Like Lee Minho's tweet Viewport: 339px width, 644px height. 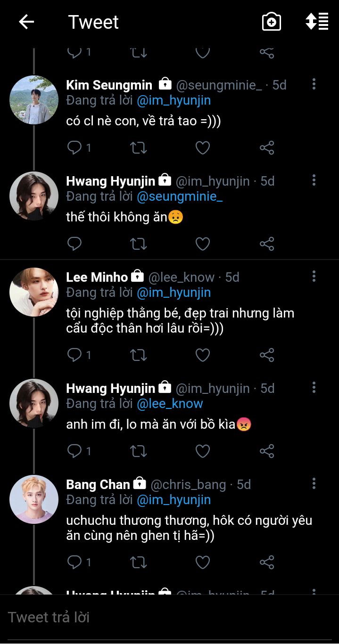click(203, 355)
